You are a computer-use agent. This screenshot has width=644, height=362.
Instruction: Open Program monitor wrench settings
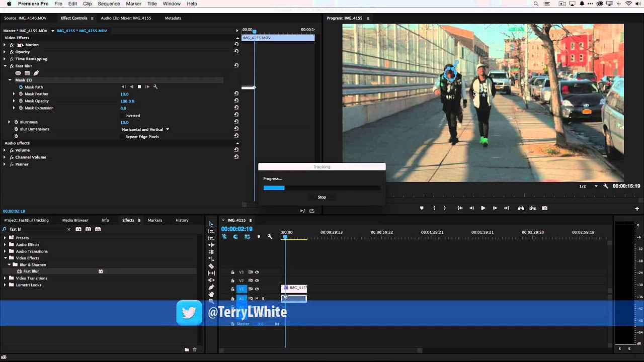pos(606,186)
